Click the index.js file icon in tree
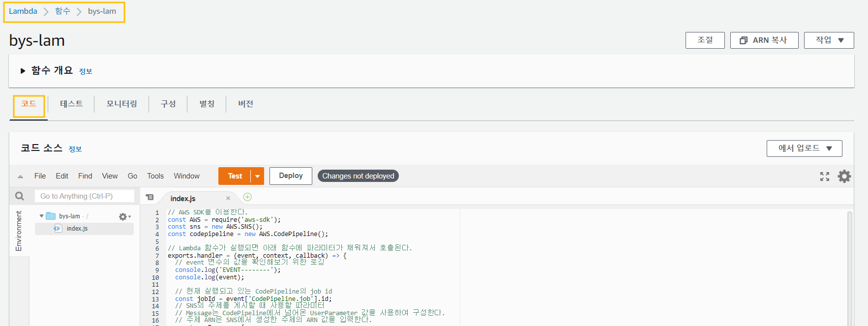Image resolution: width=868 pixels, height=326 pixels. (58, 228)
